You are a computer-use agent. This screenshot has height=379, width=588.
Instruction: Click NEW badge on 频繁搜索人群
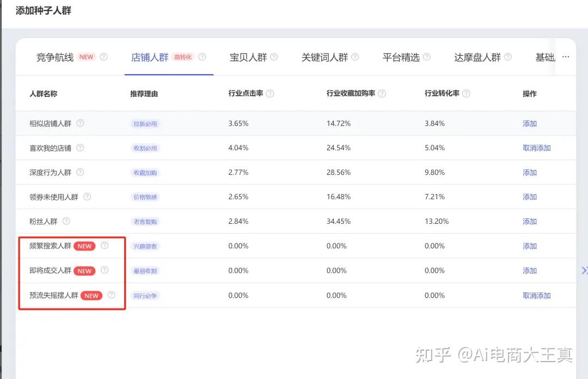[84, 246]
